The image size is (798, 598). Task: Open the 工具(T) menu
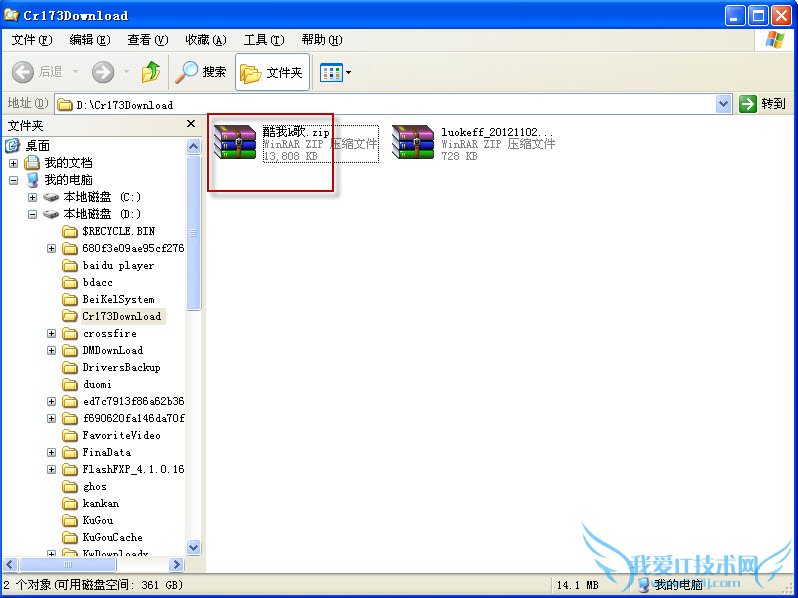(x=264, y=40)
